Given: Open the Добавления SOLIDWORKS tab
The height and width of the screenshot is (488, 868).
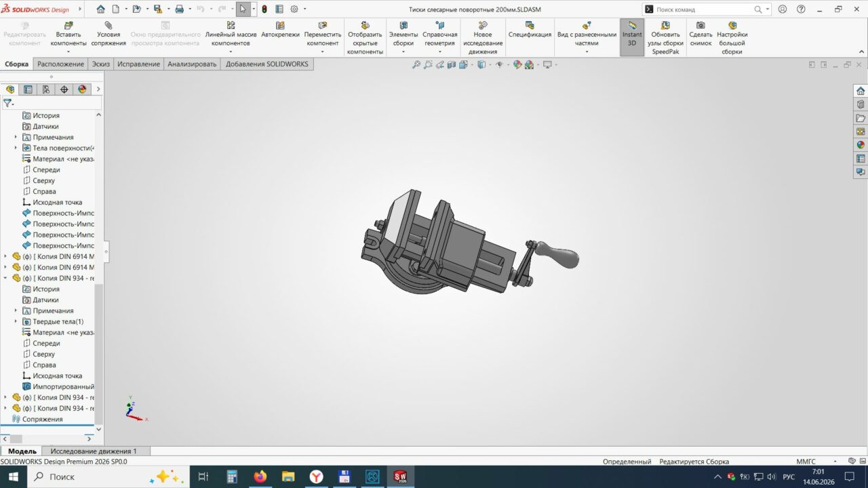Looking at the screenshot, I should [x=267, y=64].
